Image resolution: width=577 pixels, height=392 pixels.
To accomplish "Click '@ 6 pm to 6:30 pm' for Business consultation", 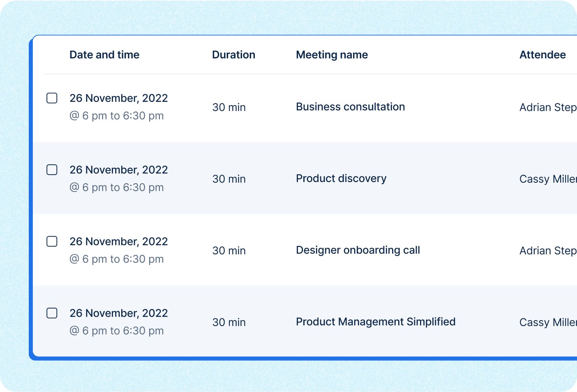I will pyautogui.click(x=117, y=116).
